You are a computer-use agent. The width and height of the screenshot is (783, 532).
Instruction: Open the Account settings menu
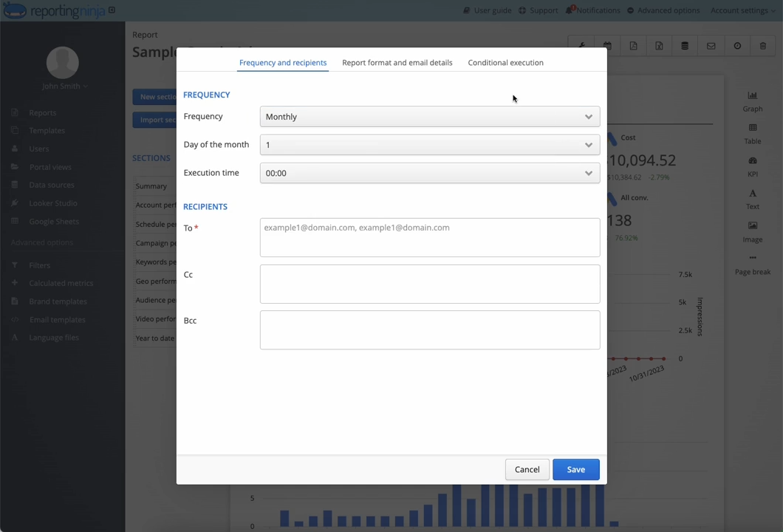click(x=742, y=10)
